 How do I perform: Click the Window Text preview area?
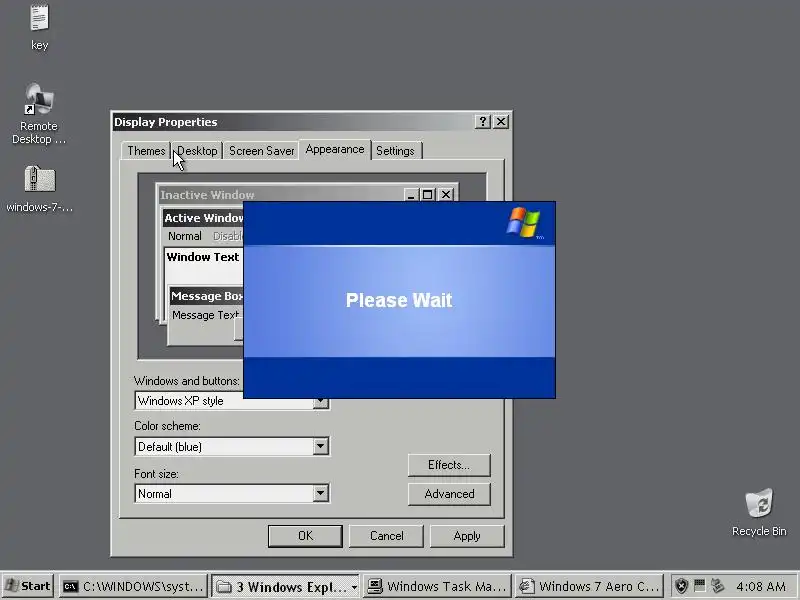[204, 265]
